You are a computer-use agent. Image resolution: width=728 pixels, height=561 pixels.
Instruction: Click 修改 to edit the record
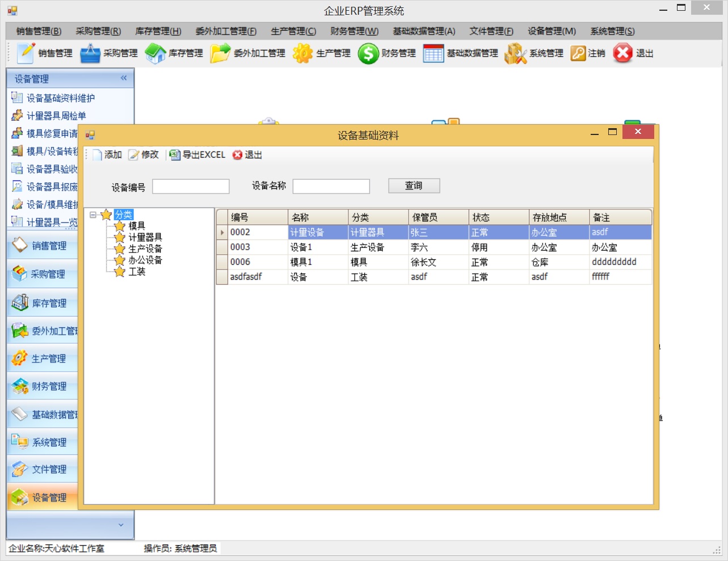[144, 155]
